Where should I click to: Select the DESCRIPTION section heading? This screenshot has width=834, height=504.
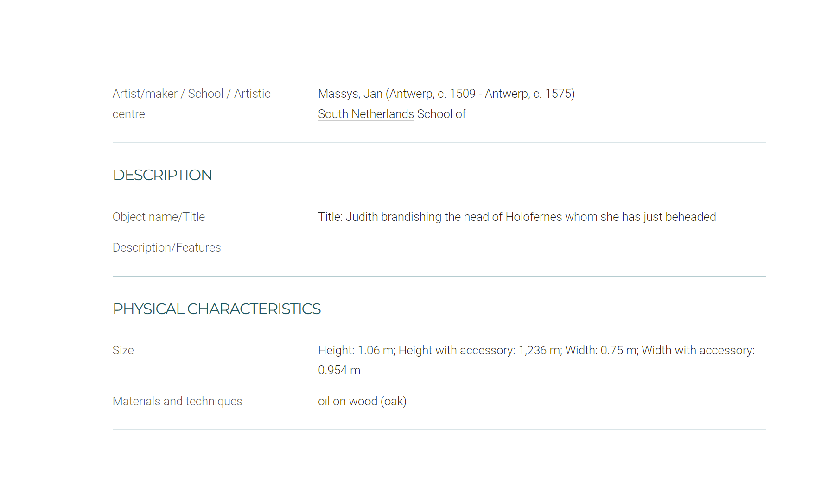point(162,175)
